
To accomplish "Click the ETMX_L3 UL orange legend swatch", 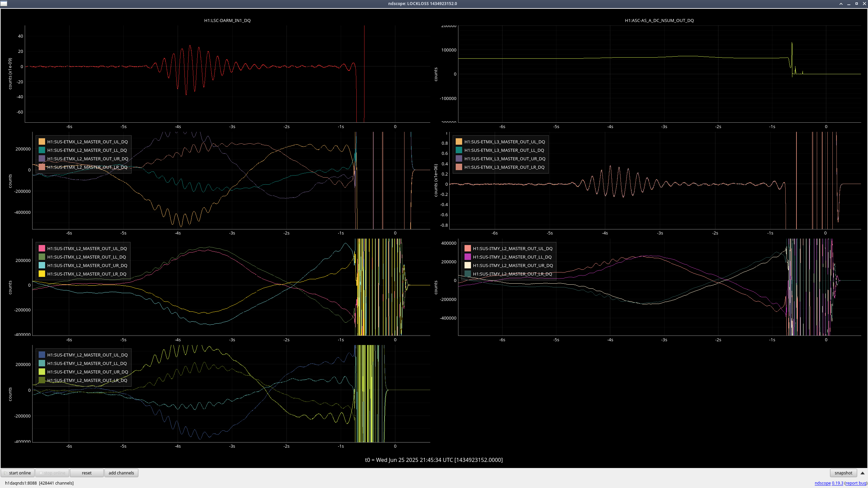I will coord(459,142).
